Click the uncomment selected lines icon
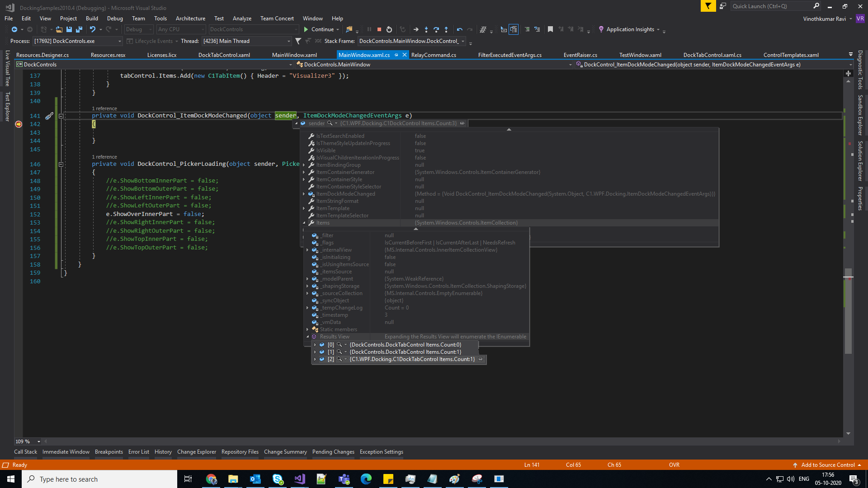 point(537,29)
